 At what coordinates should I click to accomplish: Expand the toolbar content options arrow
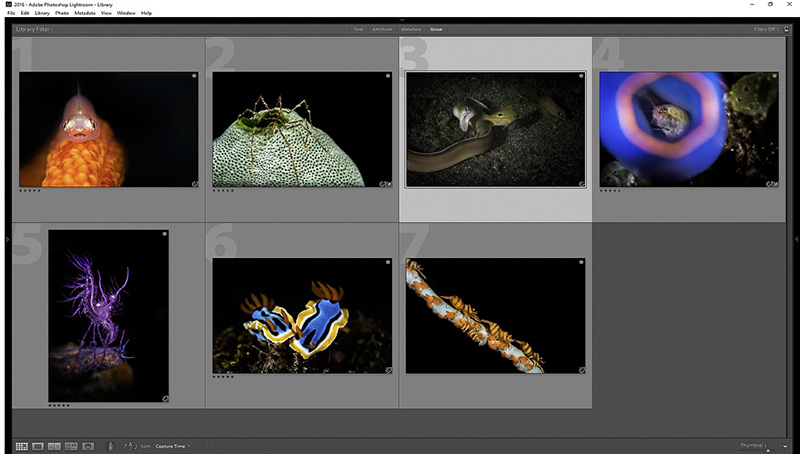(x=786, y=446)
